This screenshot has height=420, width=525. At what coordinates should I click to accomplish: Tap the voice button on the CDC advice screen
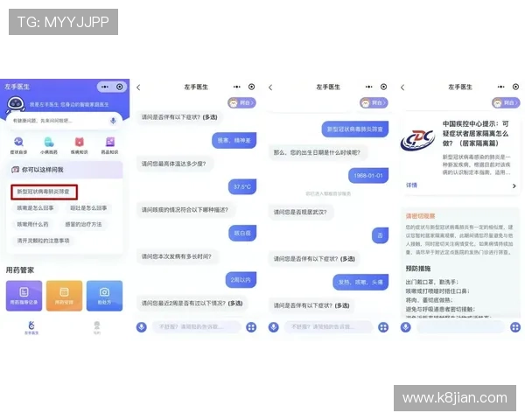tap(405, 327)
